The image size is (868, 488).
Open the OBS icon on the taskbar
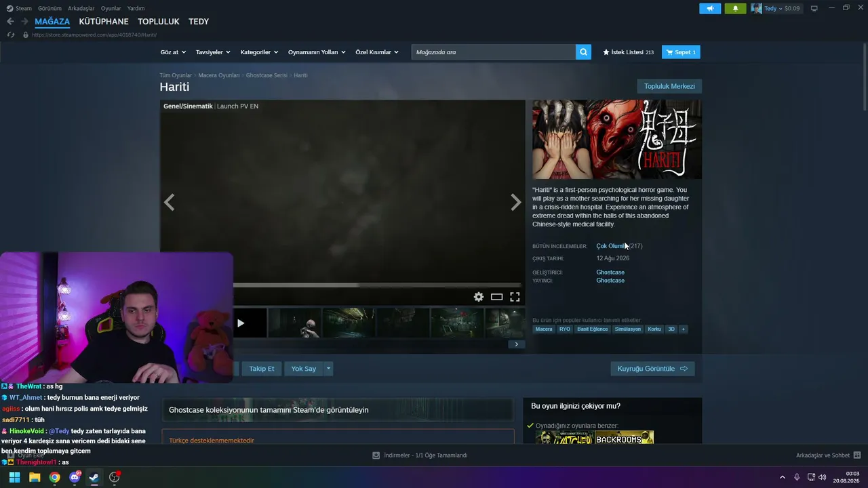coord(115,477)
